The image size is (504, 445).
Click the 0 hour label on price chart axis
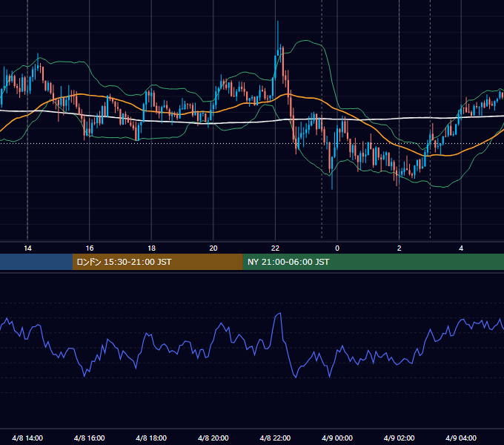point(337,248)
